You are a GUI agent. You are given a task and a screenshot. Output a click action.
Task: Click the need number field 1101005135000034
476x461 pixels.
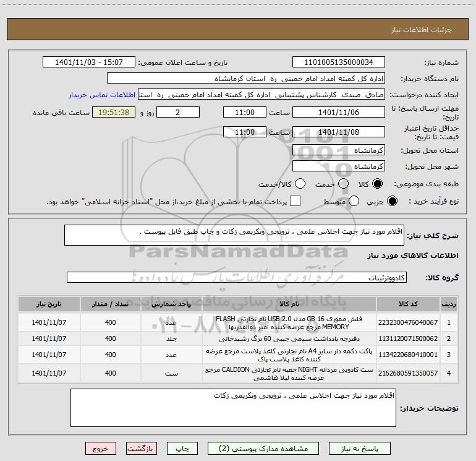point(339,62)
